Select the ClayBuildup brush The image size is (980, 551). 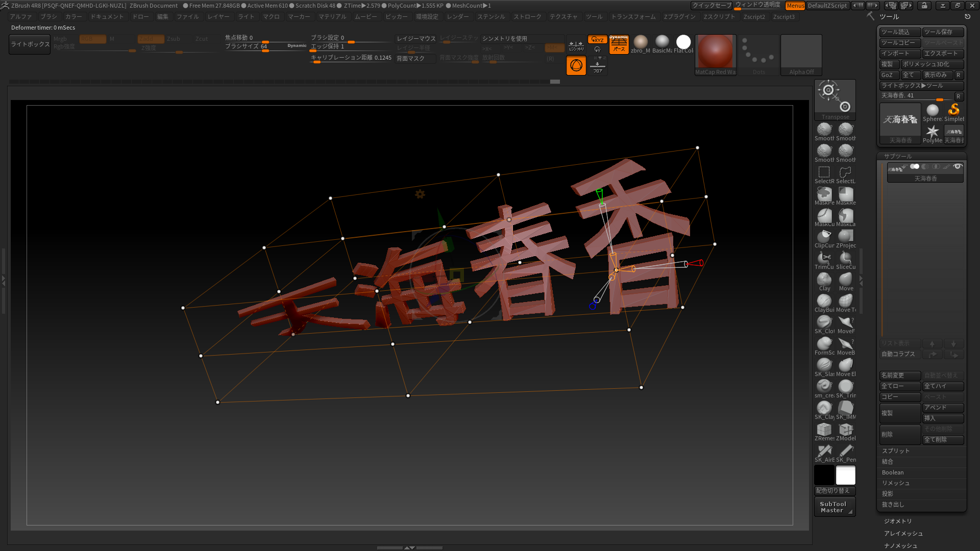coord(824,302)
